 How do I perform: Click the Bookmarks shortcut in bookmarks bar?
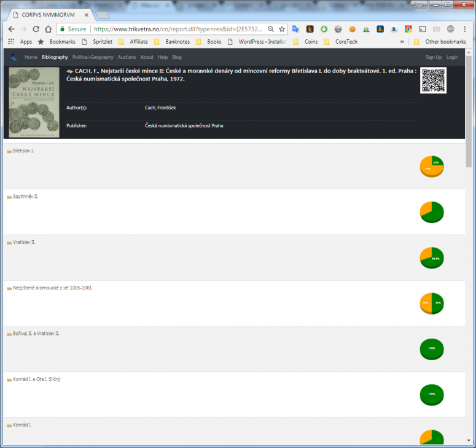[x=57, y=42]
